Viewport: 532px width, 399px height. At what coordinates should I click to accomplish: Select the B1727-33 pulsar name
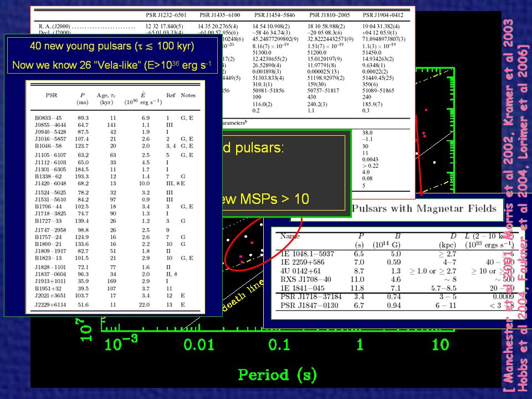48,221
